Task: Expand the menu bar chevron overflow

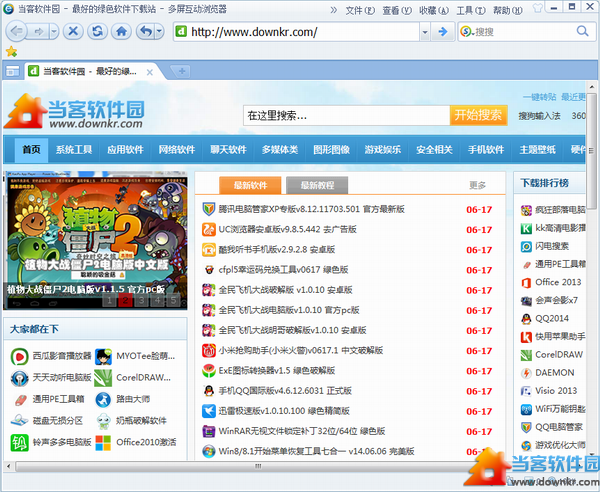Action: tap(334, 10)
